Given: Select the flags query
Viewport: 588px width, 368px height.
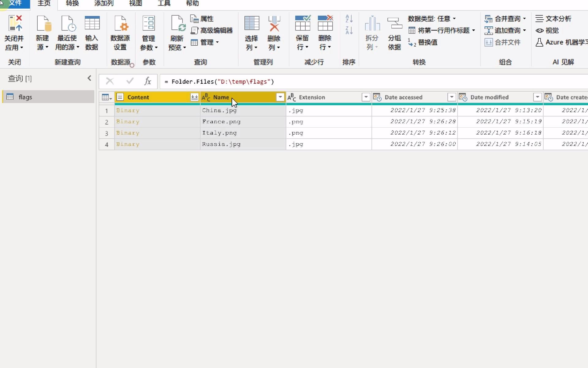Looking at the screenshot, I should (49, 97).
